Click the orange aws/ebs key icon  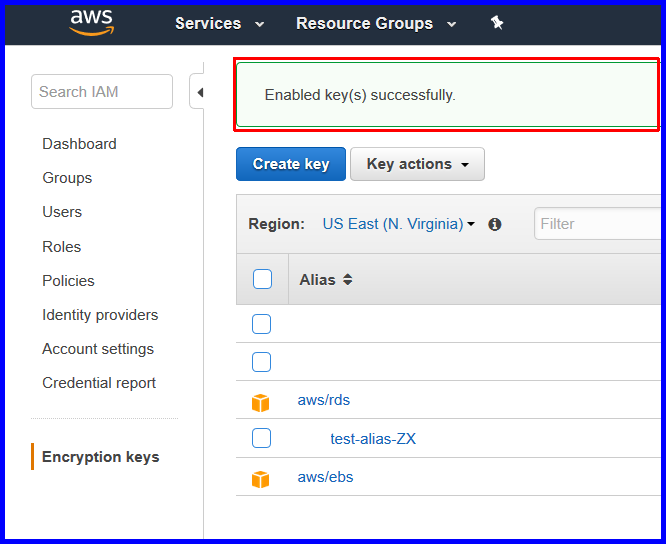[x=260, y=479]
